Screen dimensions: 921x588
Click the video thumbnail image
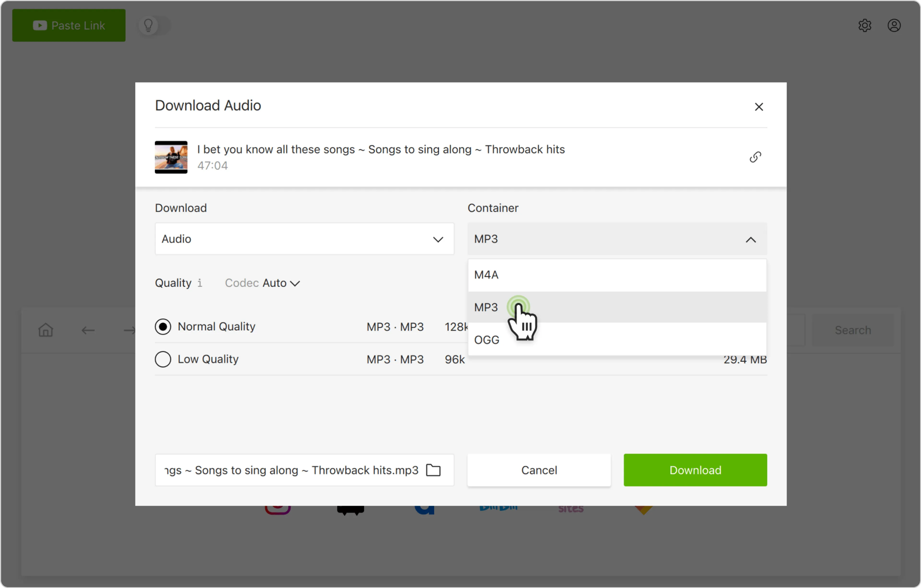[x=171, y=157]
